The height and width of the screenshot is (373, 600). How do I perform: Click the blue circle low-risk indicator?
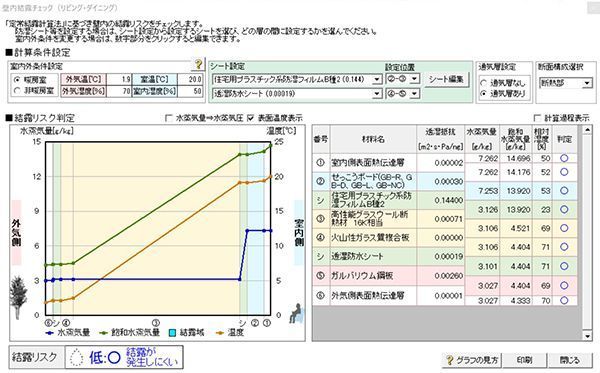(x=114, y=358)
